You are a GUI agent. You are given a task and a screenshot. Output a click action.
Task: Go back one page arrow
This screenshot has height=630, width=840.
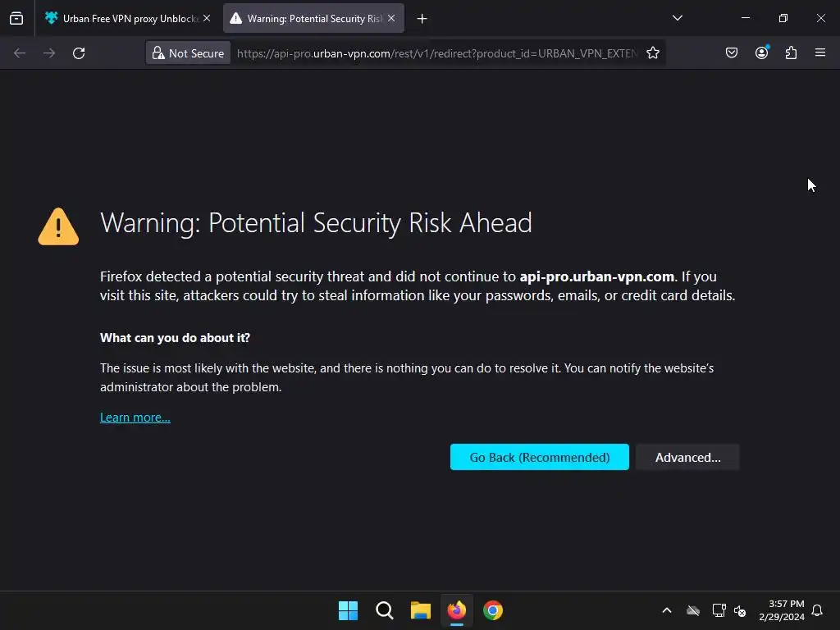coord(20,53)
